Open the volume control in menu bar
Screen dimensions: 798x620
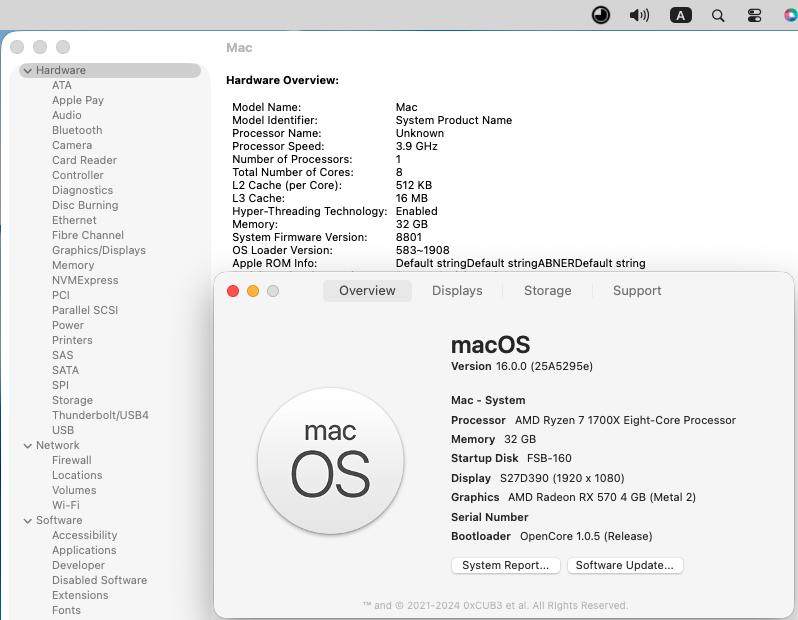tap(639, 15)
